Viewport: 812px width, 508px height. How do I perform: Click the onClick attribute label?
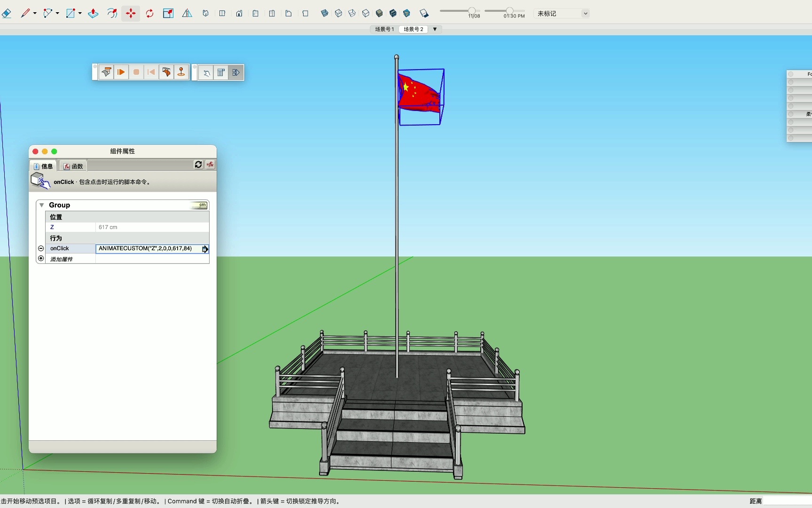point(60,248)
